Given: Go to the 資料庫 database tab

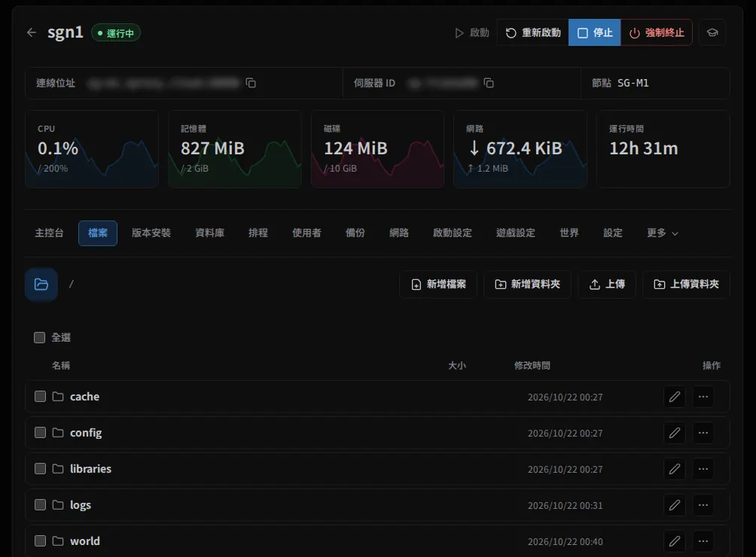Looking at the screenshot, I should (210, 233).
